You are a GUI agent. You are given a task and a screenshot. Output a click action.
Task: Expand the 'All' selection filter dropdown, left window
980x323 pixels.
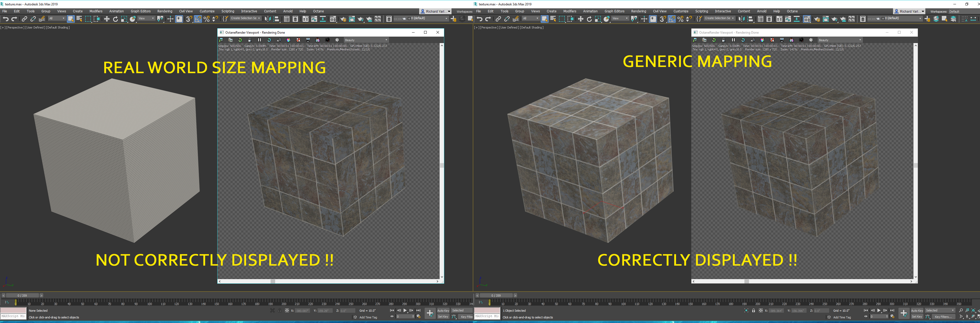[57, 18]
